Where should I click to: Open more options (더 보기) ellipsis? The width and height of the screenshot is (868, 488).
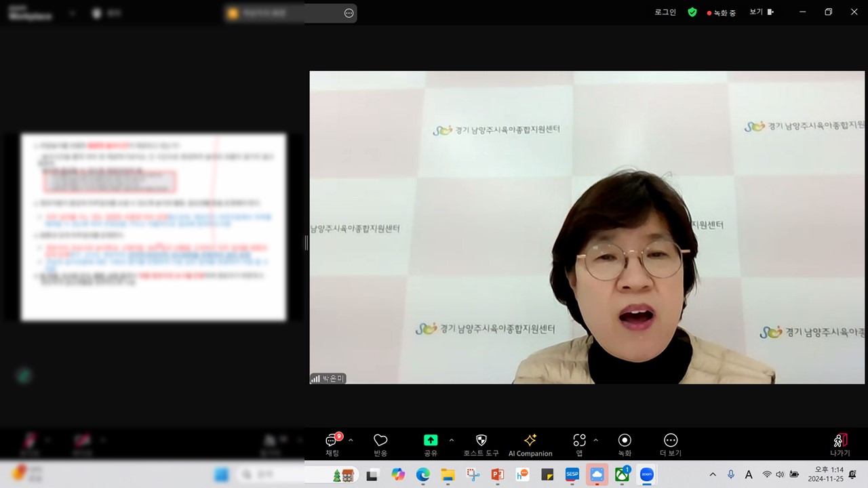[671, 445]
